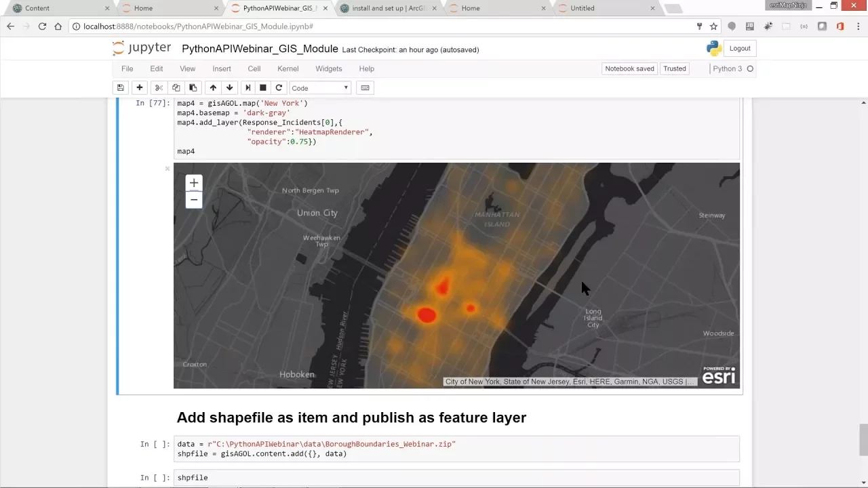868x488 pixels.
Task: Open the Chrome menu three dots
Action: [x=858, y=26]
